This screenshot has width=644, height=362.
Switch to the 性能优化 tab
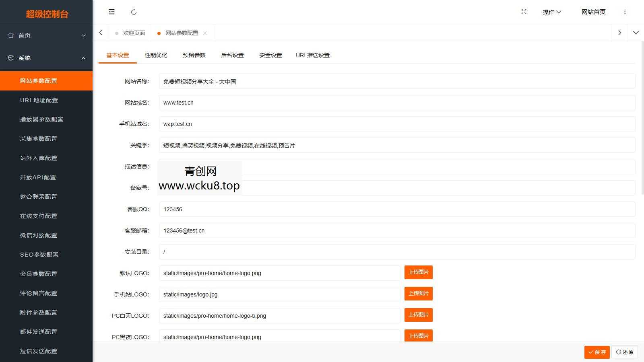[156, 55]
